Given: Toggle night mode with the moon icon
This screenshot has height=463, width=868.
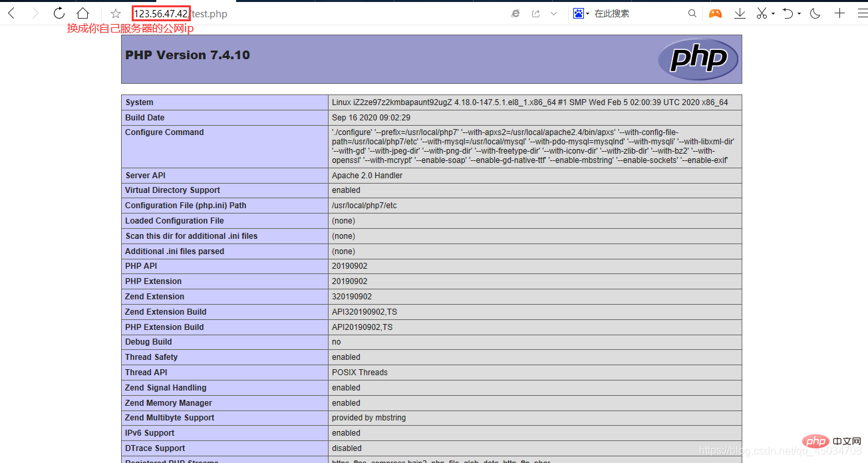Looking at the screenshot, I should coord(816,13).
